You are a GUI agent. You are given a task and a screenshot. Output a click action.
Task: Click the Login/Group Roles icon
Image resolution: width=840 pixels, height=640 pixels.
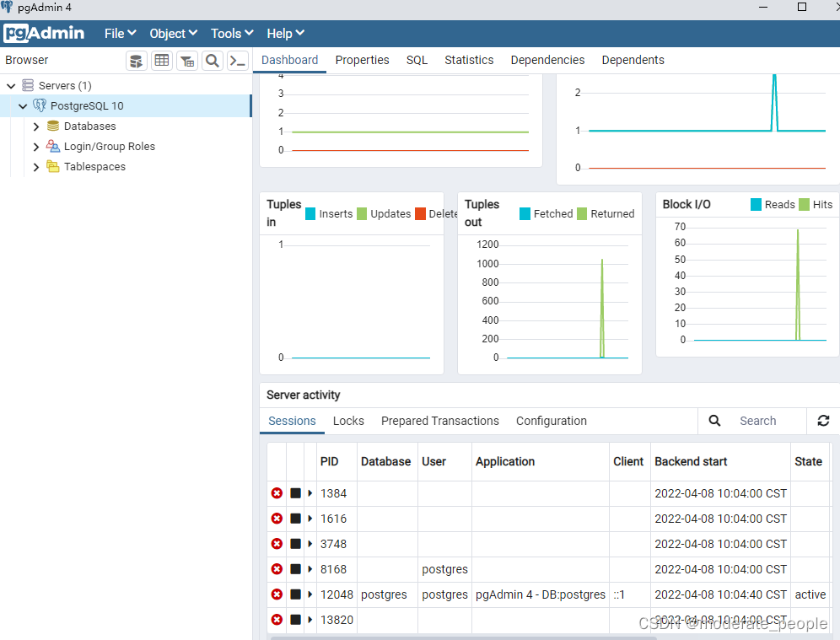click(x=53, y=146)
